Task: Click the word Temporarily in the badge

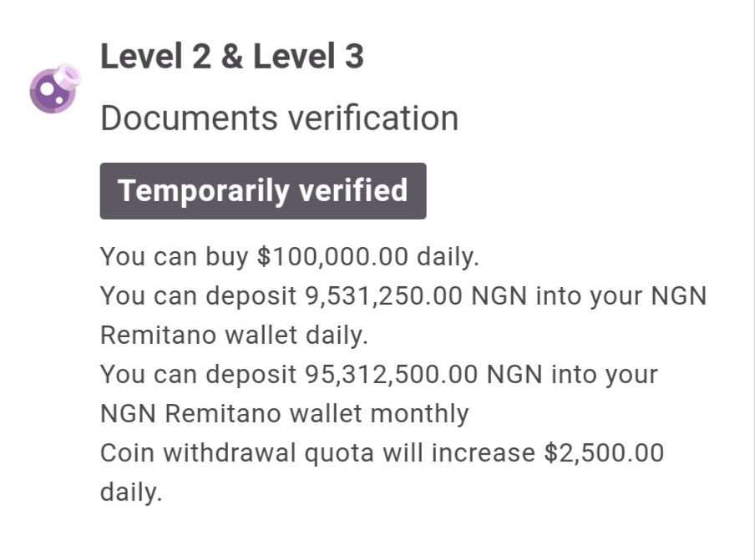Action: pyautogui.click(x=200, y=191)
